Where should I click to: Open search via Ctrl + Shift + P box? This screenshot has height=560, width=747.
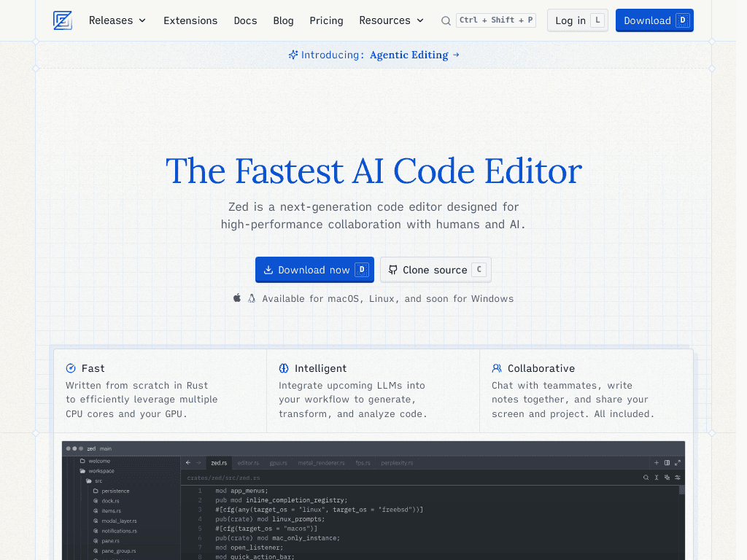(496, 20)
